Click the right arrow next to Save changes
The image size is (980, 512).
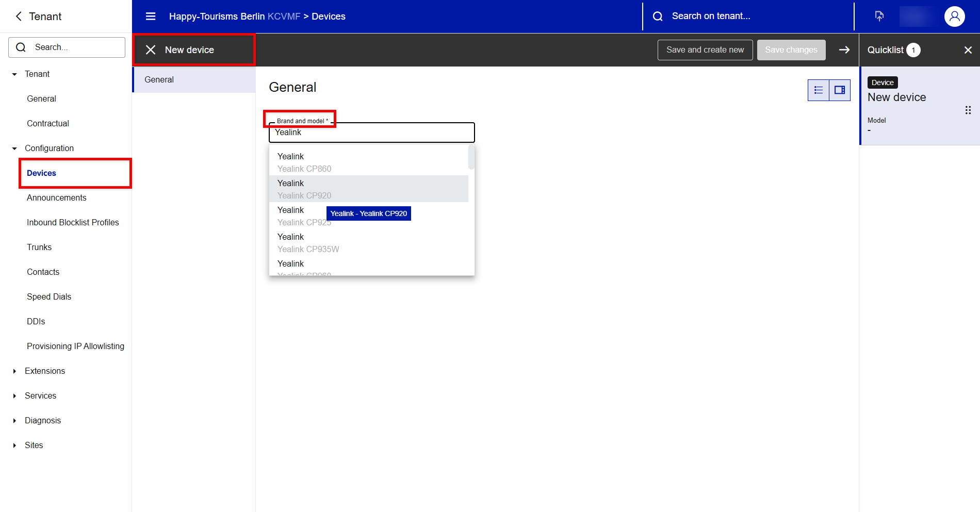pyautogui.click(x=844, y=50)
